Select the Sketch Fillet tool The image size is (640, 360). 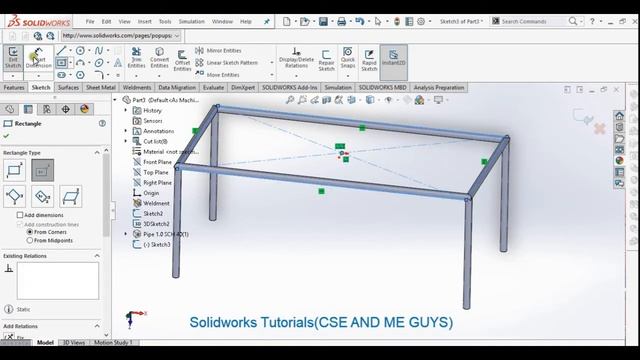[99, 75]
